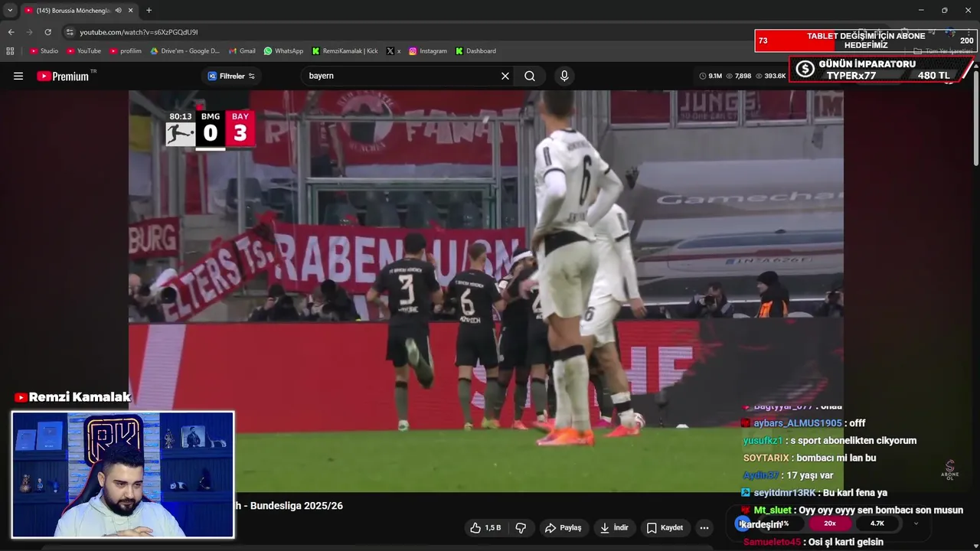Clear the bayern search text
Image resolution: width=980 pixels, height=551 pixels.
[x=505, y=76]
